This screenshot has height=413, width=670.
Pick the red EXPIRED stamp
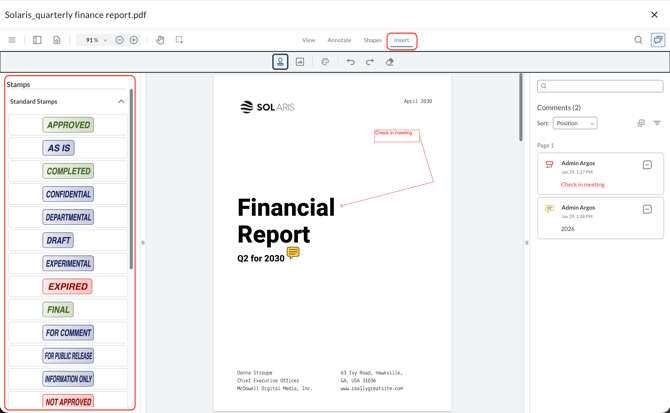pyautogui.click(x=68, y=286)
